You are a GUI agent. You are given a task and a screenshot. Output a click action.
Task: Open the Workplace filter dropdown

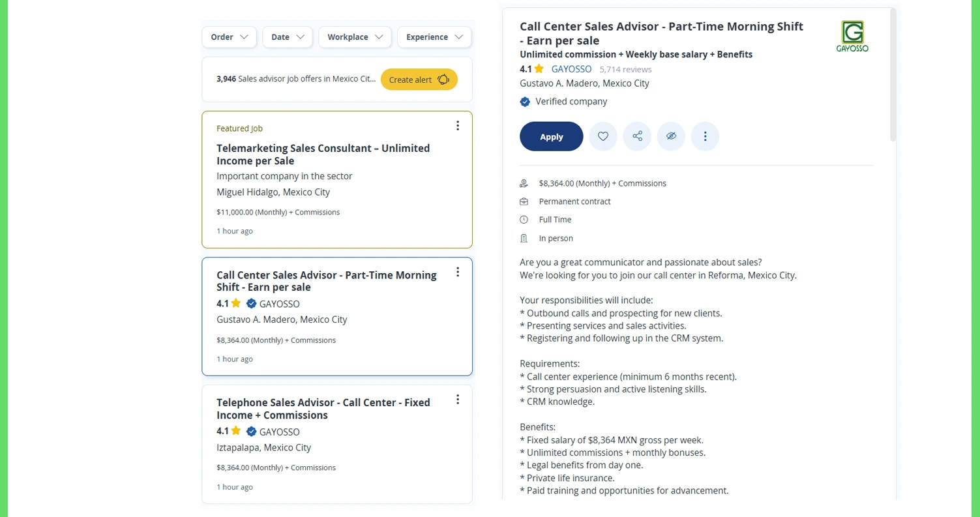355,37
